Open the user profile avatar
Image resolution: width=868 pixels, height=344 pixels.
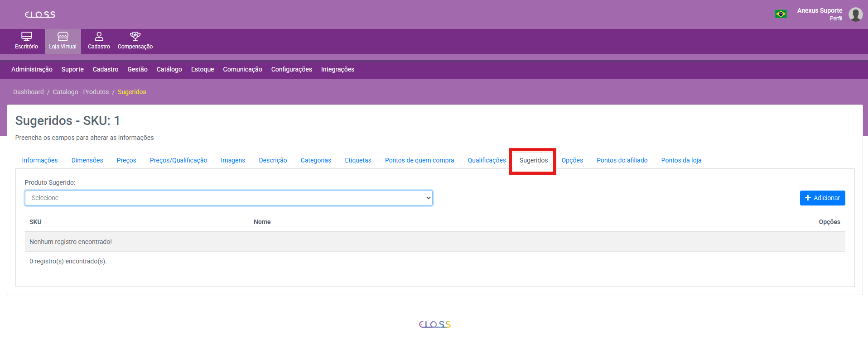tap(855, 14)
